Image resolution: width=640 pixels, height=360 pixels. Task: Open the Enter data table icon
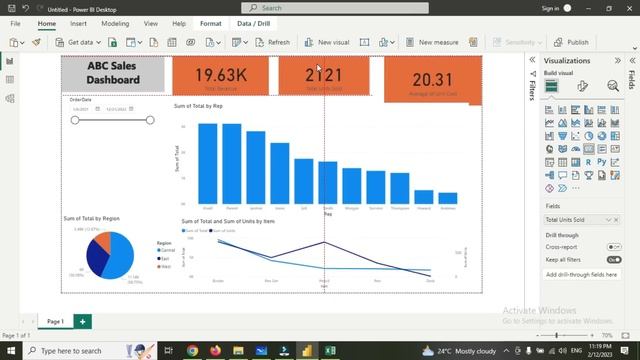172,42
